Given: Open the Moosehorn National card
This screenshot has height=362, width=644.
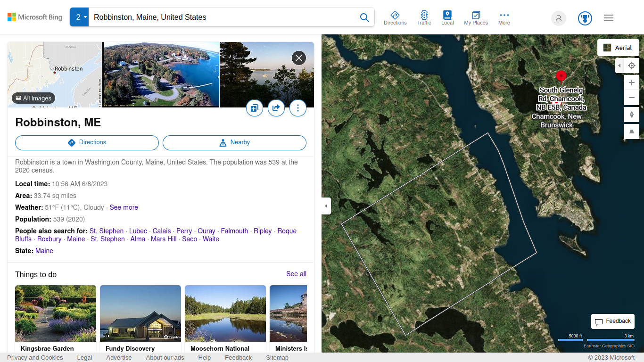Looking at the screenshot, I should [x=225, y=319].
